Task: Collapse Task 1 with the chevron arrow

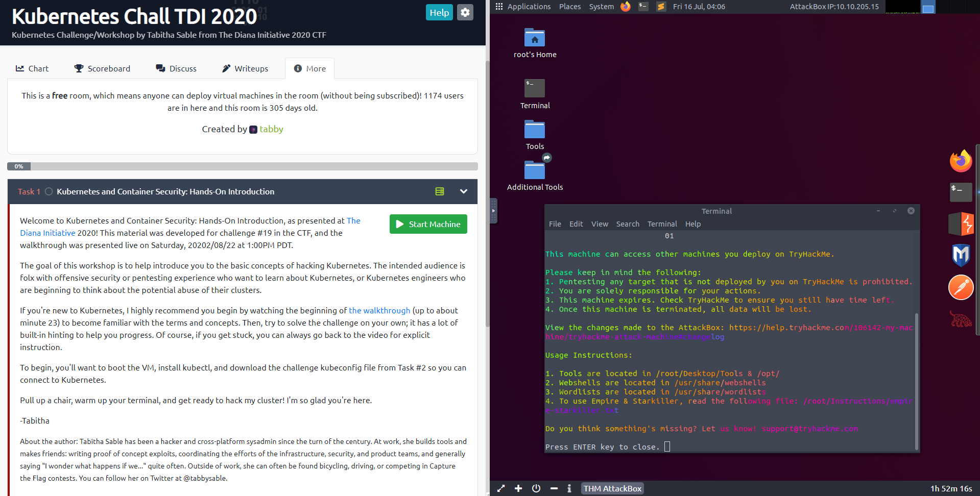Action: click(464, 191)
